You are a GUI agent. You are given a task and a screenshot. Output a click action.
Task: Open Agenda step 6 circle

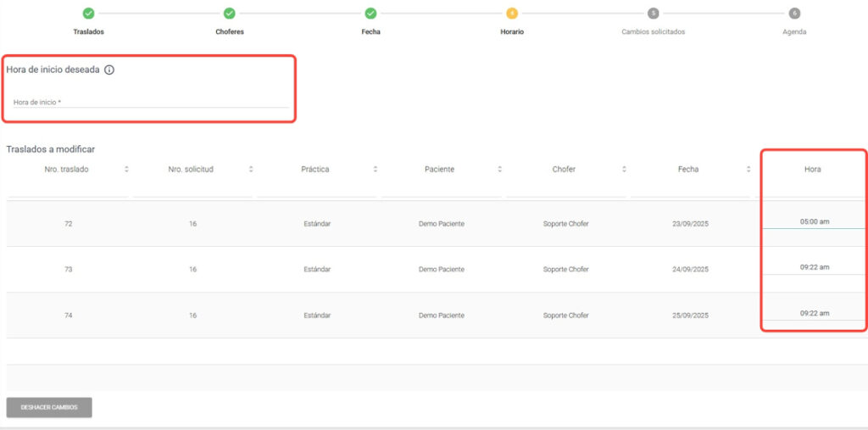[794, 14]
